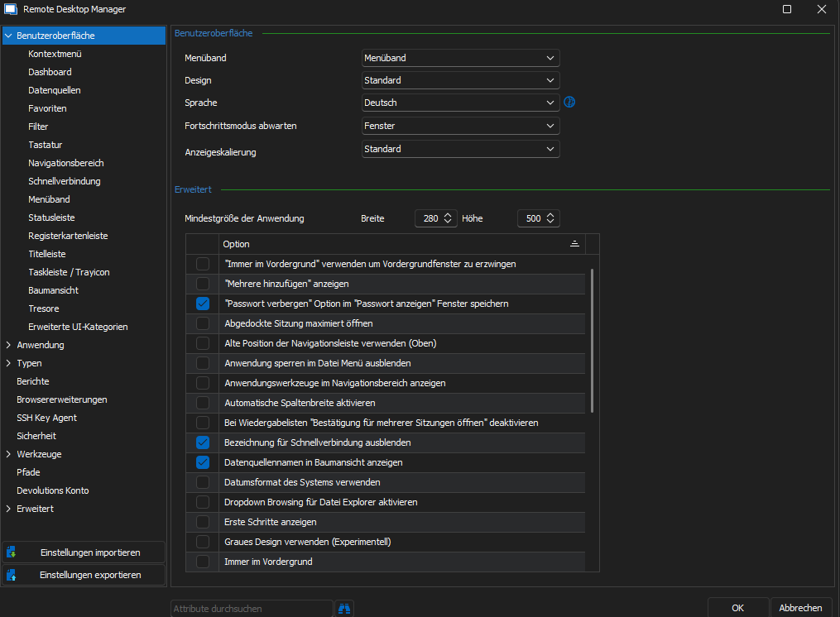Select Baumansicht in the sidebar
Image resolution: width=840 pixels, height=617 pixels.
pyautogui.click(x=53, y=290)
